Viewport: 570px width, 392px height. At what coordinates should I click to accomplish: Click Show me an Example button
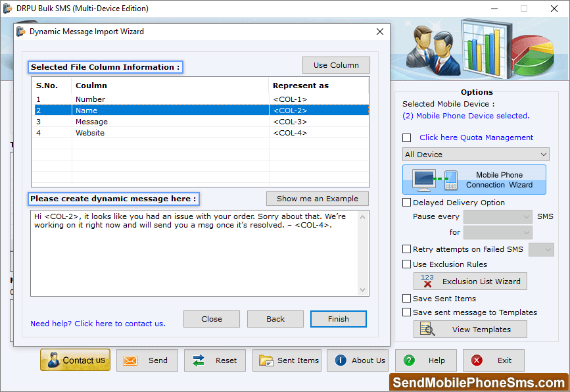(x=318, y=199)
